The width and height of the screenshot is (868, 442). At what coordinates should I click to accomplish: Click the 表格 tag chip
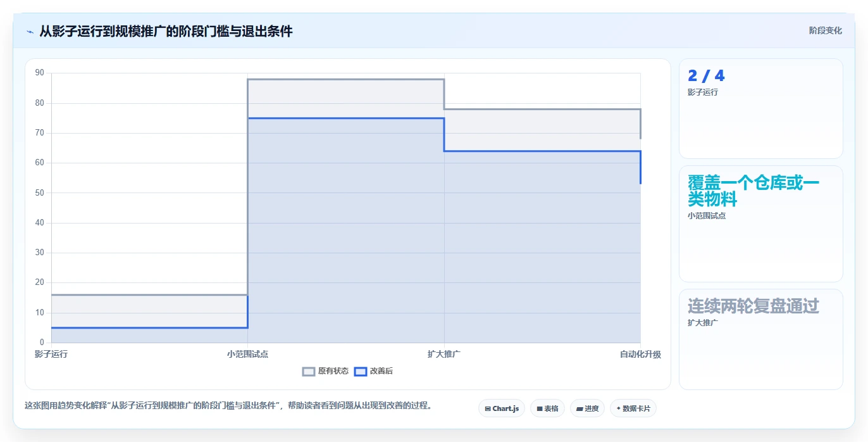point(547,408)
